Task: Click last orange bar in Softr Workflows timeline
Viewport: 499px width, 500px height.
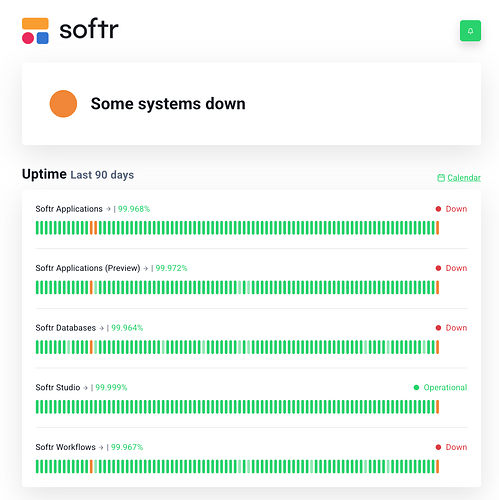Action: (x=437, y=466)
